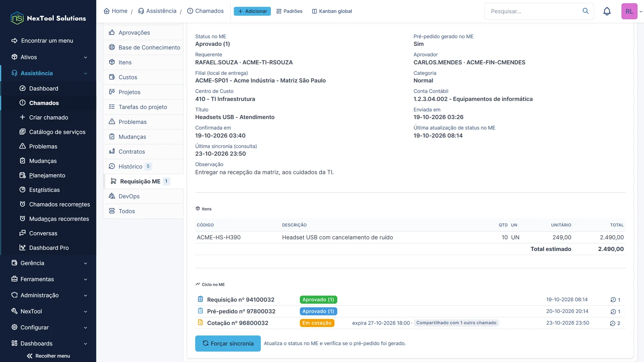The image size is (644, 362).
Task: Expand the Ferramentas menu
Action: pos(48,279)
